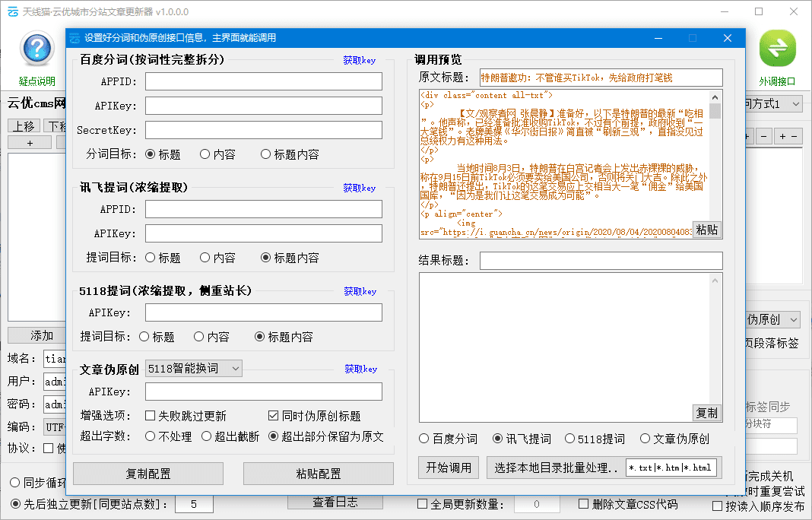Focus the SecretKey input field
812x520 pixels.
264,130
